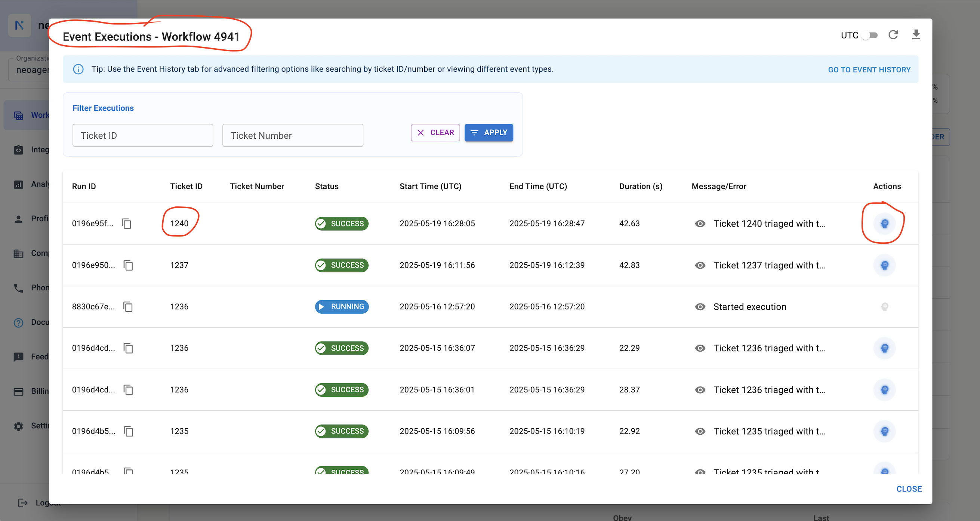Click the Ticket Number filter field
The height and width of the screenshot is (521, 980).
tap(293, 135)
